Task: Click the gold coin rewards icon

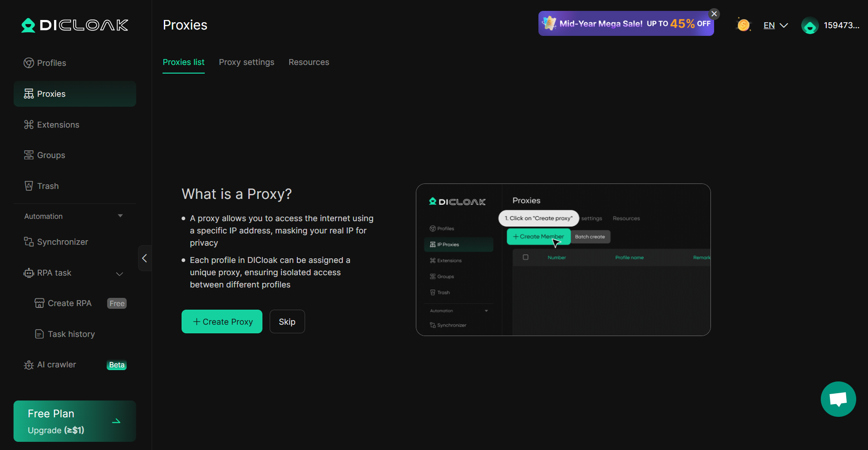Action: click(743, 25)
